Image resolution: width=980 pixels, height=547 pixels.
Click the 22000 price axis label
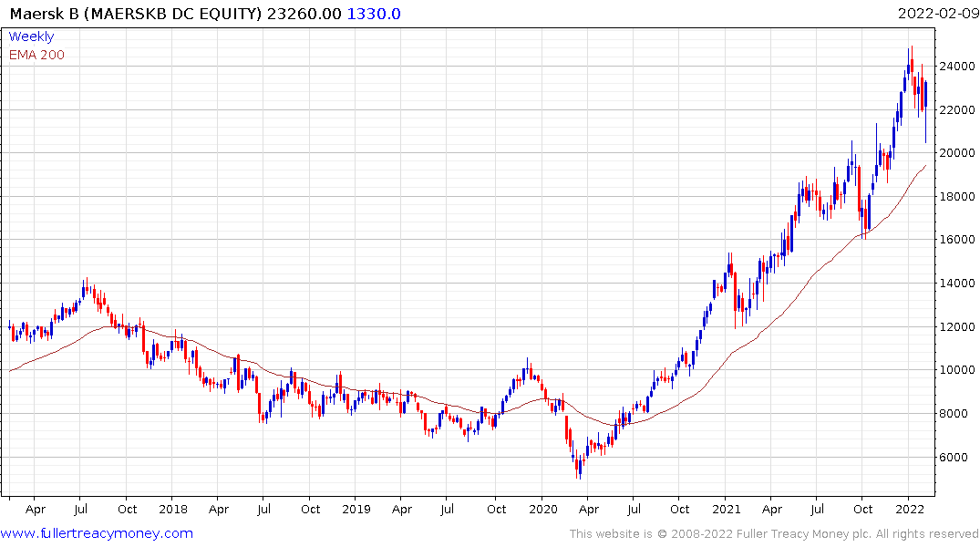pos(957,110)
